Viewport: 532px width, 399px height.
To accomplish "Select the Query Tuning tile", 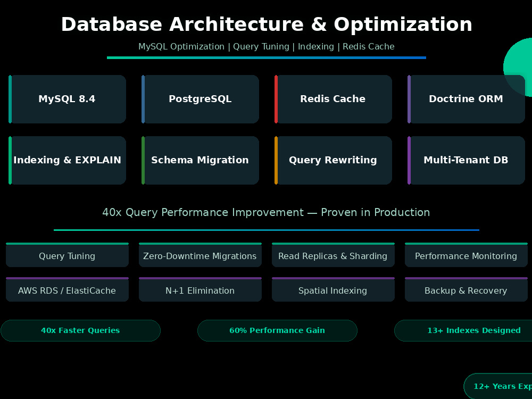I will (67, 255).
